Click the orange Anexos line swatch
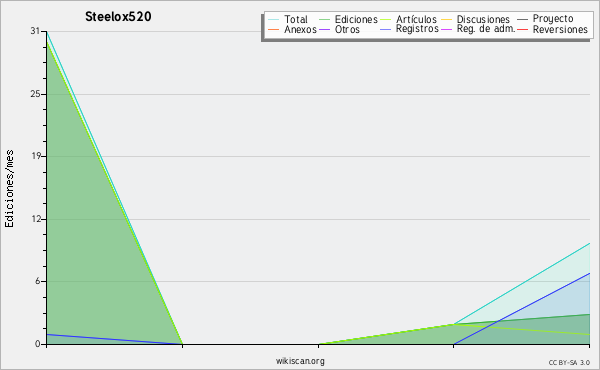The width and height of the screenshot is (600, 370). [x=273, y=29]
